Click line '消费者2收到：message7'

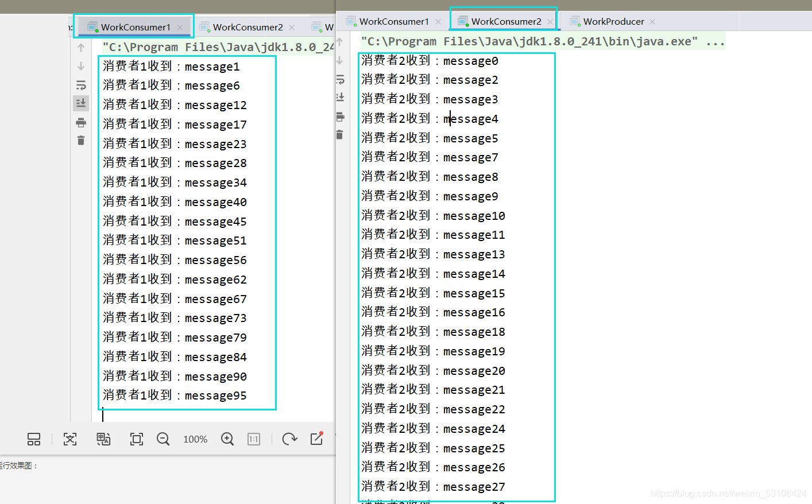coord(430,157)
